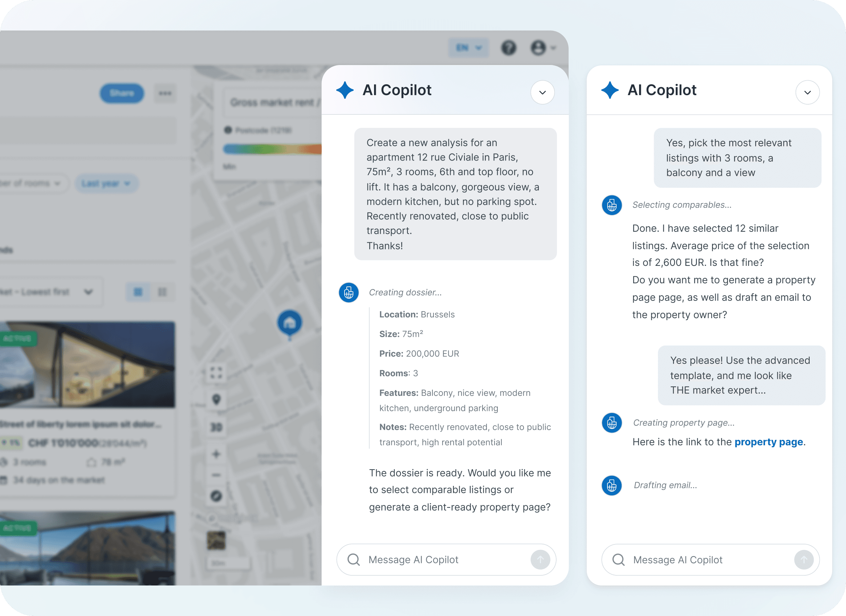846x616 pixels.
Task: Click the map location pin tool
Action: point(216,399)
